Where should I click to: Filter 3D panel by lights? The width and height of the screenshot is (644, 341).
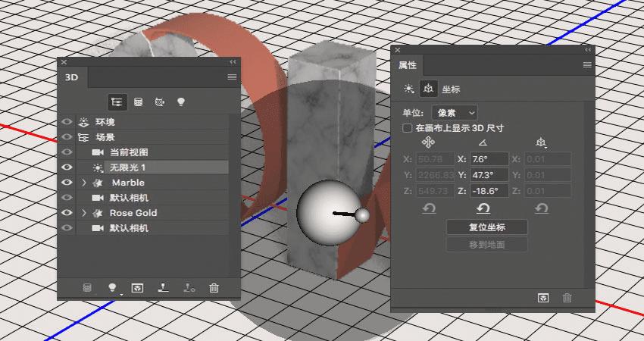tap(181, 102)
